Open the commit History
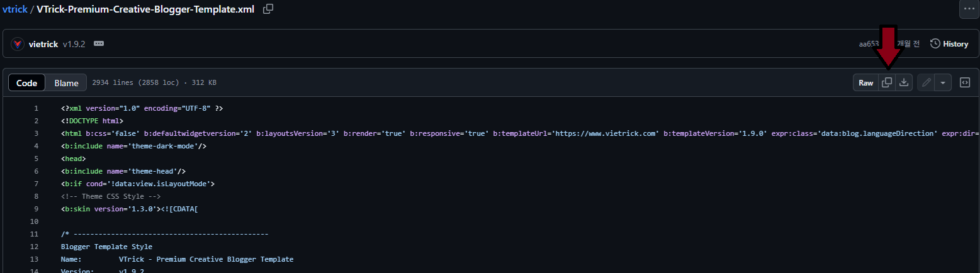The width and height of the screenshot is (980, 273). pos(949,44)
